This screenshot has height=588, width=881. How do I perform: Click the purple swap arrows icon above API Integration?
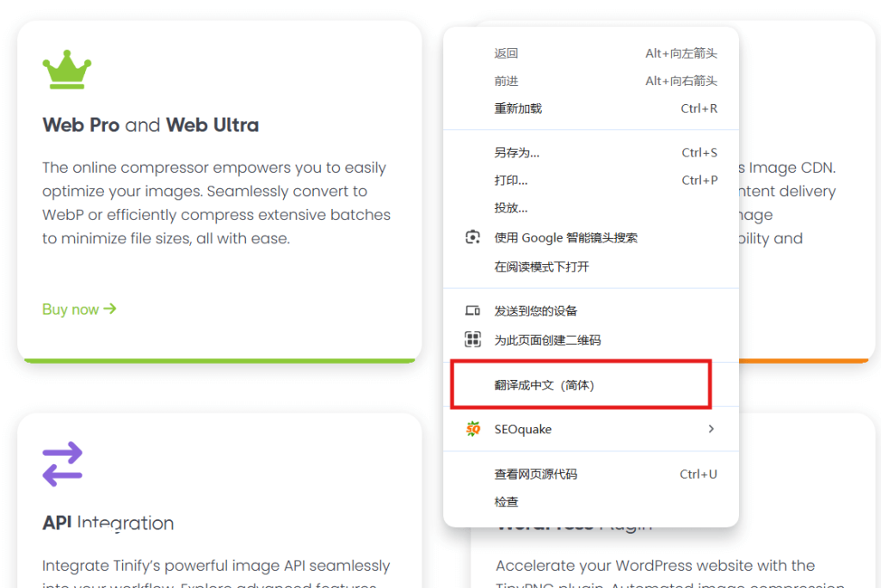pos(60,465)
